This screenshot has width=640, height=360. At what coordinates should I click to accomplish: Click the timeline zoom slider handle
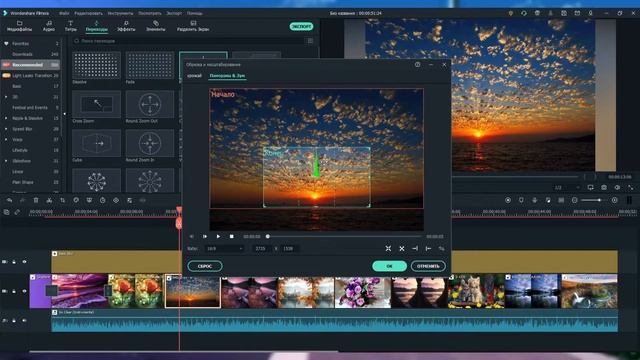599,200
